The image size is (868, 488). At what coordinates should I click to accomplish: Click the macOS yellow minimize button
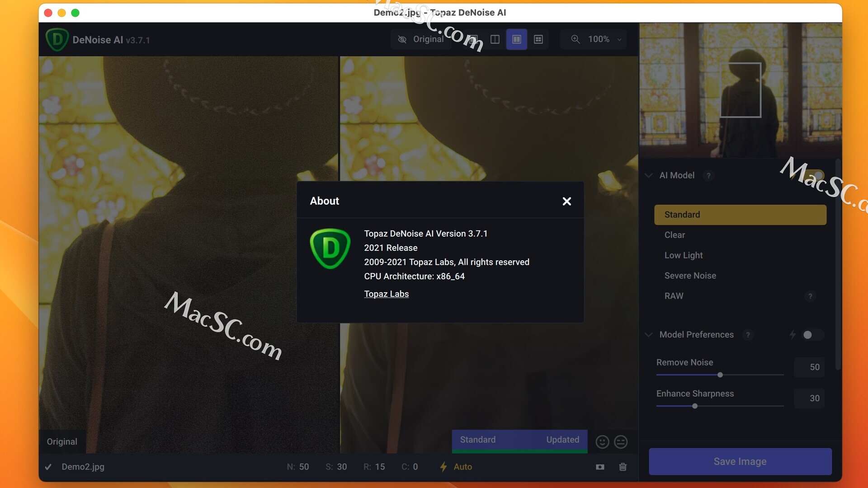[x=62, y=13]
